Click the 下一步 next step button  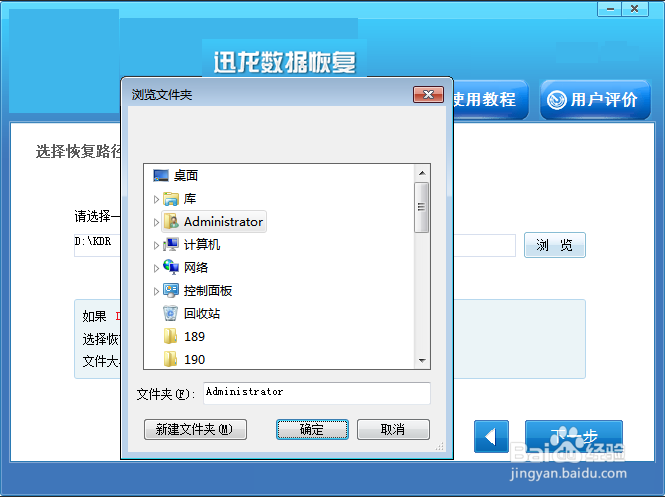pos(574,436)
